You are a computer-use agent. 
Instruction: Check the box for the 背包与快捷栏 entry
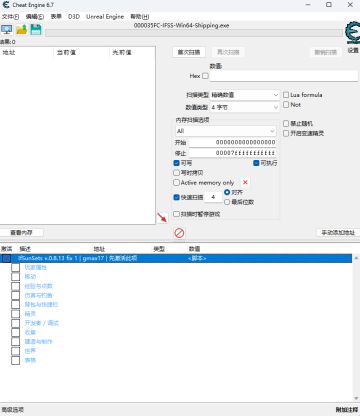15,304
